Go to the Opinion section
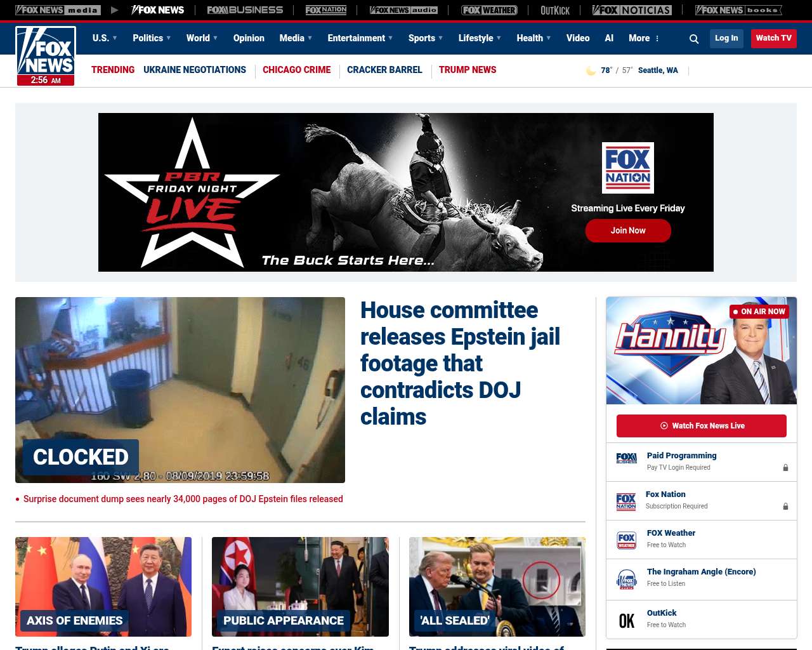Screen dimensions: 812x650 [x=249, y=38]
